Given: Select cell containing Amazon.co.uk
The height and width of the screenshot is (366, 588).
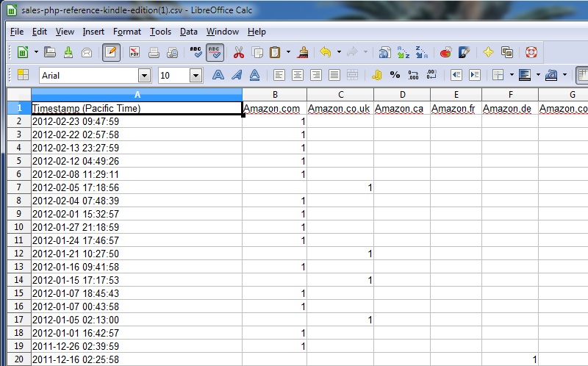Looking at the screenshot, I should (340, 108).
